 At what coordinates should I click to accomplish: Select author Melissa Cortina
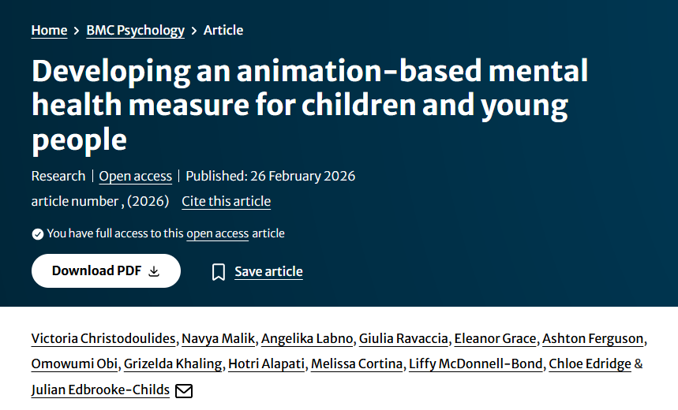point(356,364)
